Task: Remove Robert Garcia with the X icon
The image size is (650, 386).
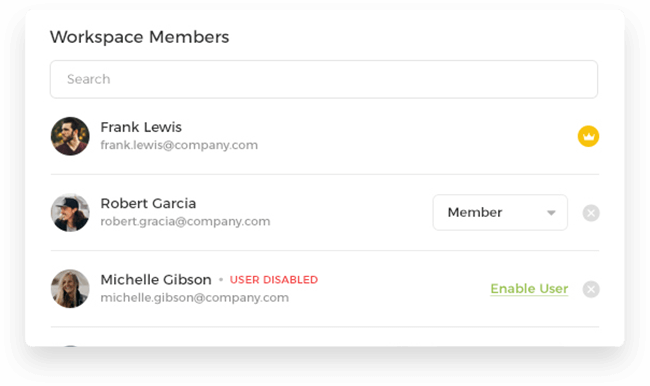Action: pyautogui.click(x=591, y=213)
